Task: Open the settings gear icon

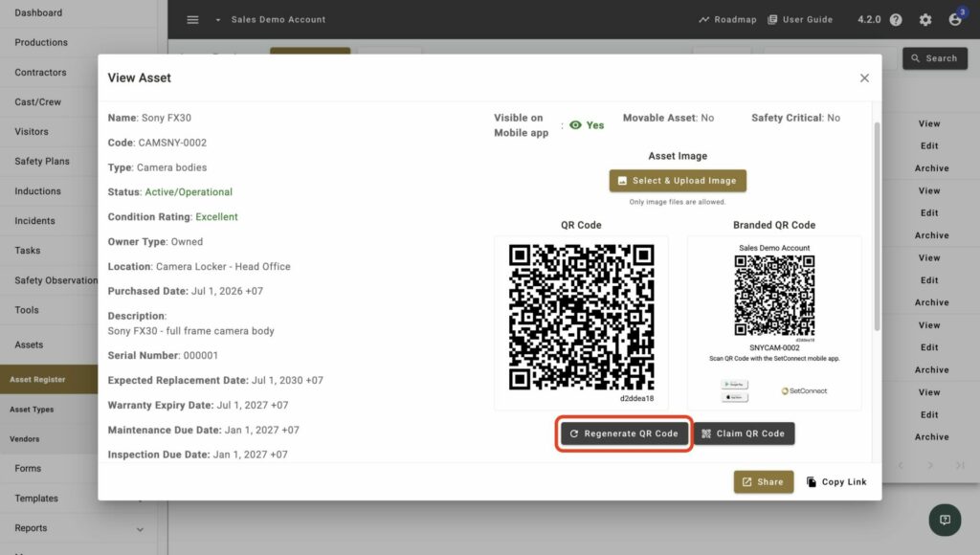Action: click(x=925, y=20)
